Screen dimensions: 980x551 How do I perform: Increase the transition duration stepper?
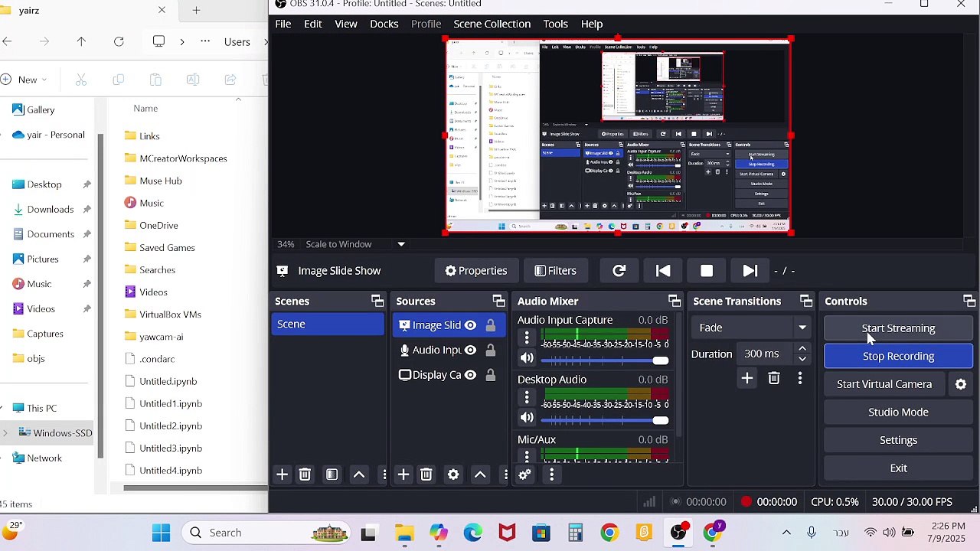[x=802, y=349]
